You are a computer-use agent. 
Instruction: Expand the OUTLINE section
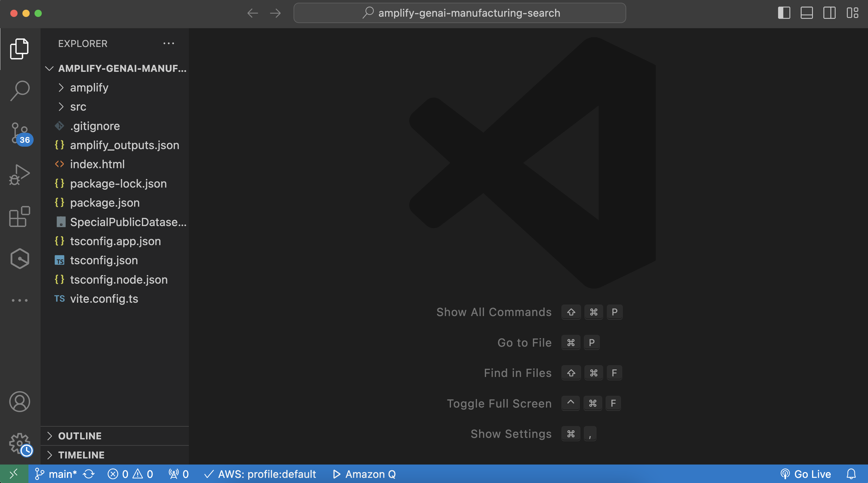pyautogui.click(x=80, y=436)
